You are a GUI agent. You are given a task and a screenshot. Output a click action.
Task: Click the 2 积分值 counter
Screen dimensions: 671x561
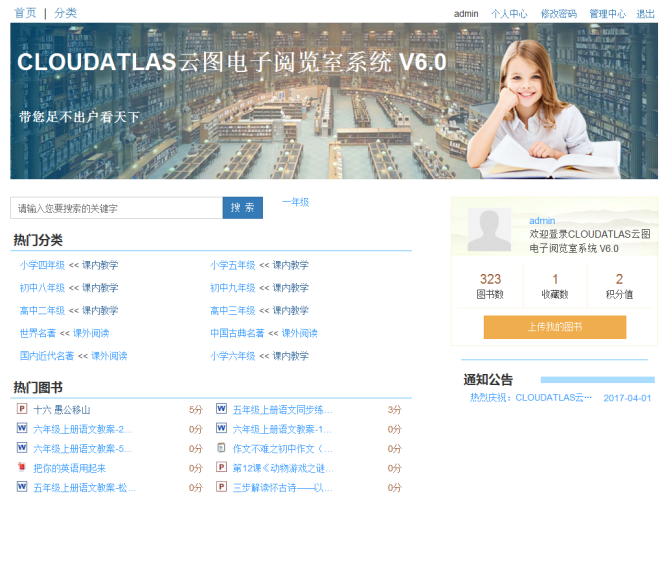(619, 286)
